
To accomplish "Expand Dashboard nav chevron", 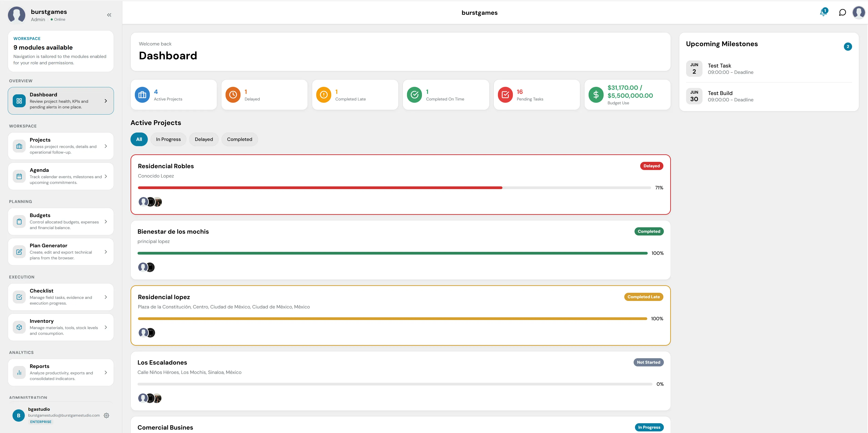I will [x=106, y=101].
